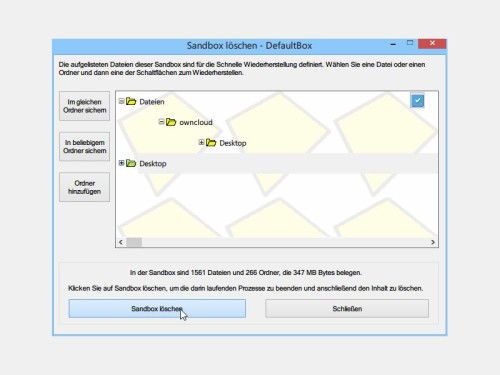The height and width of the screenshot is (375, 500).
Task: Click the Sandbox löschen button
Action: (157, 309)
